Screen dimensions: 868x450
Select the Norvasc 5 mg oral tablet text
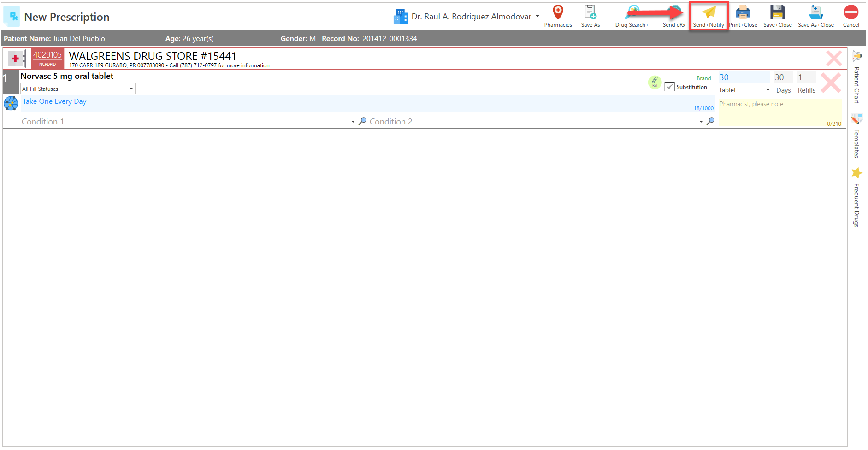click(x=67, y=76)
